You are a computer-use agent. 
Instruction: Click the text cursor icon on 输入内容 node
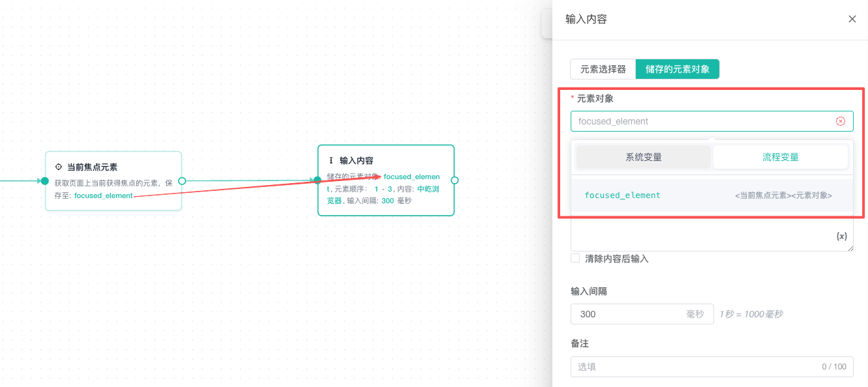(x=331, y=160)
